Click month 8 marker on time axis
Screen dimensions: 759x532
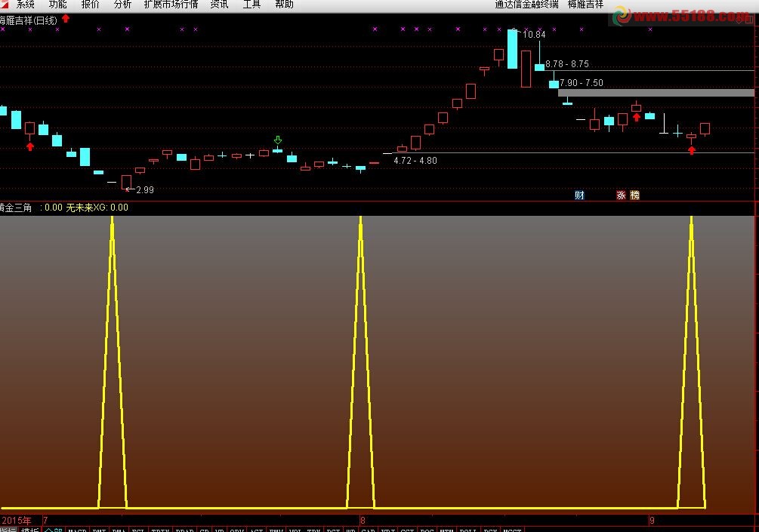pyautogui.click(x=363, y=521)
